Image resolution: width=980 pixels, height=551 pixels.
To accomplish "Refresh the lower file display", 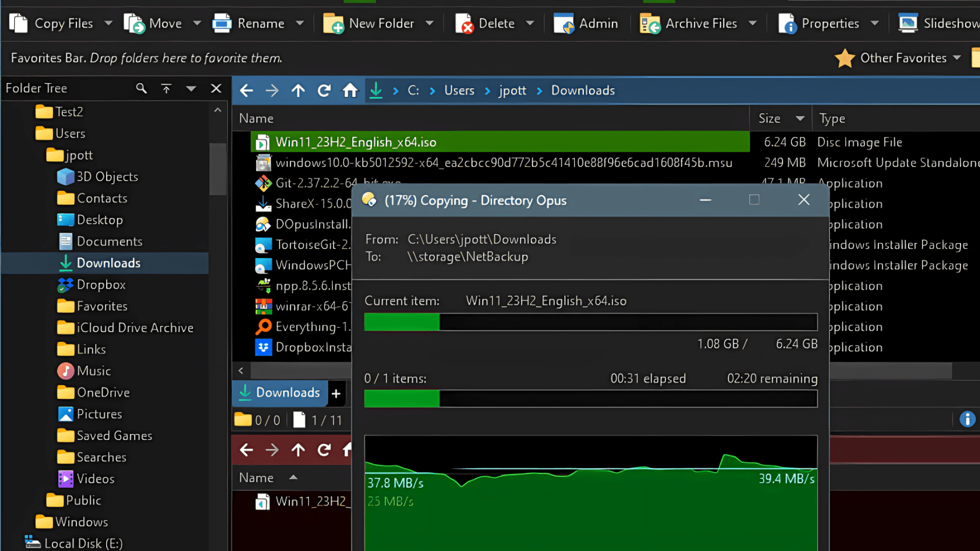I will (x=324, y=450).
